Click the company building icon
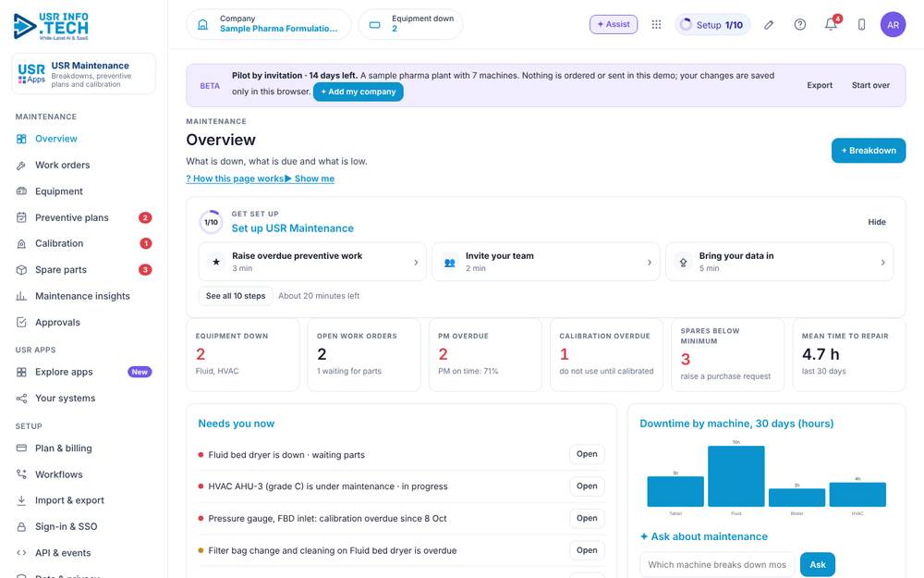This screenshot has width=924, height=578. point(202,24)
